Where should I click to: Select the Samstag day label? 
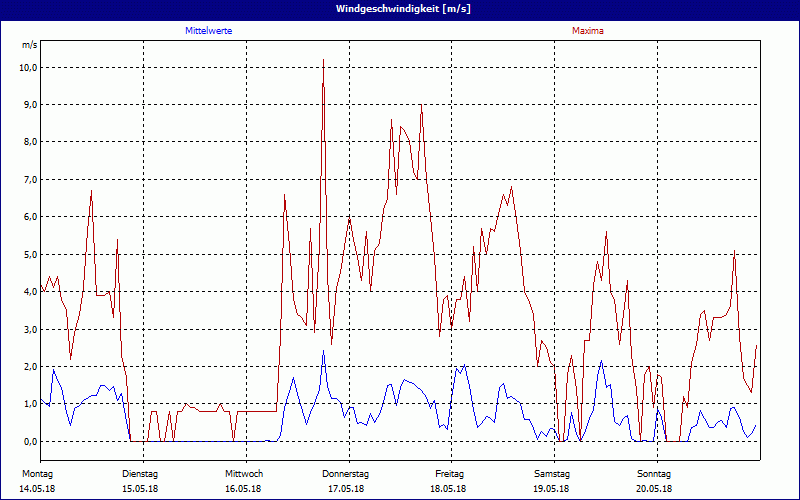(552, 472)
